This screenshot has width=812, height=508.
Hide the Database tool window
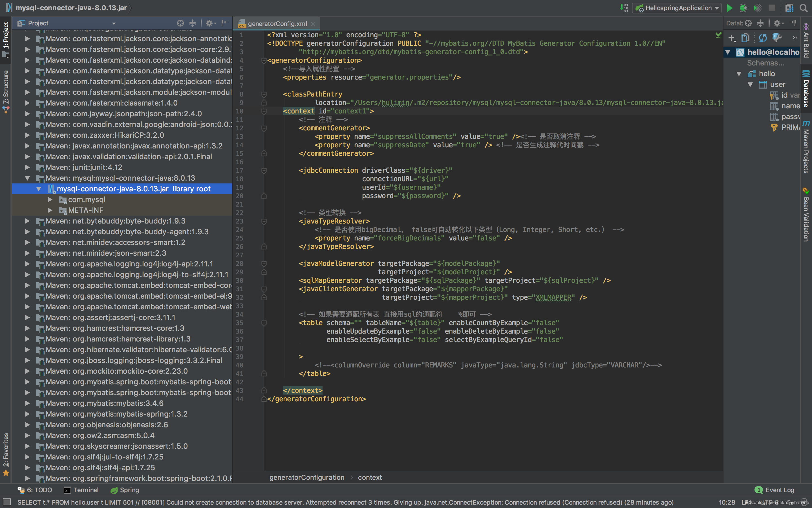793,23
